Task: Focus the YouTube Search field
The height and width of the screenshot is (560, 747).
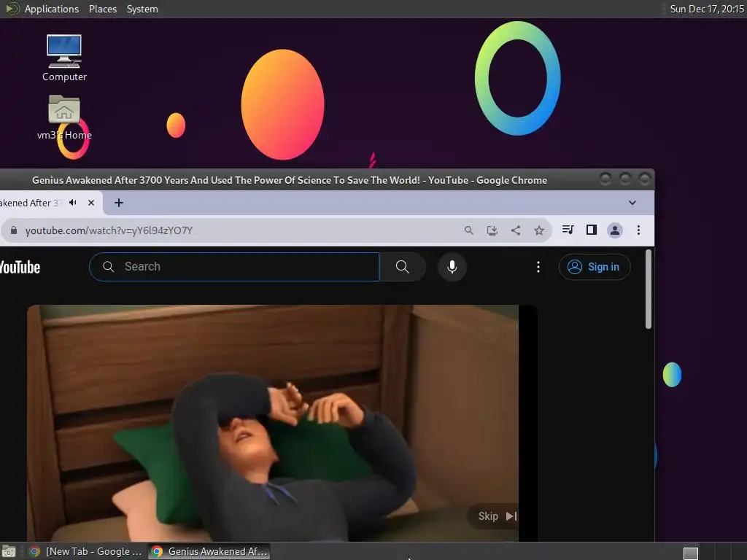Action: 234,267
